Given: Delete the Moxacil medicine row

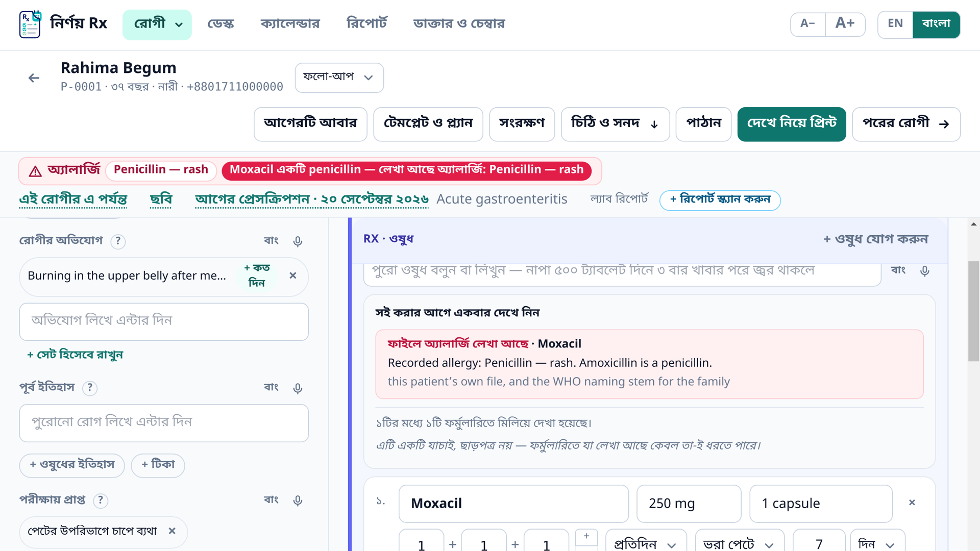Looking at the screenshot, I should (x=912, y=503).
